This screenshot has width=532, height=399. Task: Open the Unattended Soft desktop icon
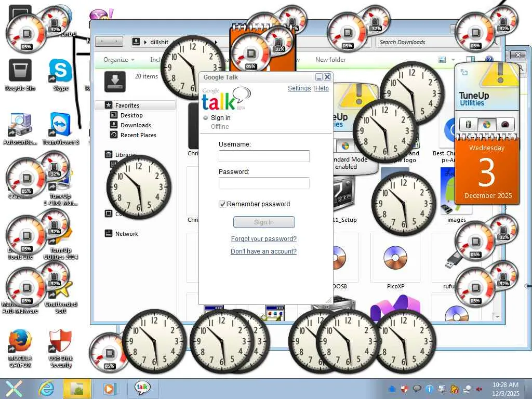(61, 297)
